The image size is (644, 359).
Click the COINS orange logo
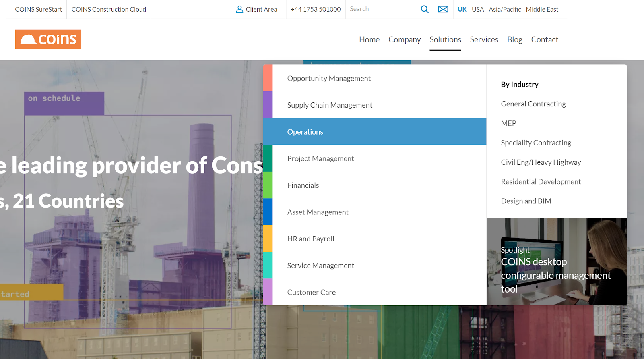point(48,39)
